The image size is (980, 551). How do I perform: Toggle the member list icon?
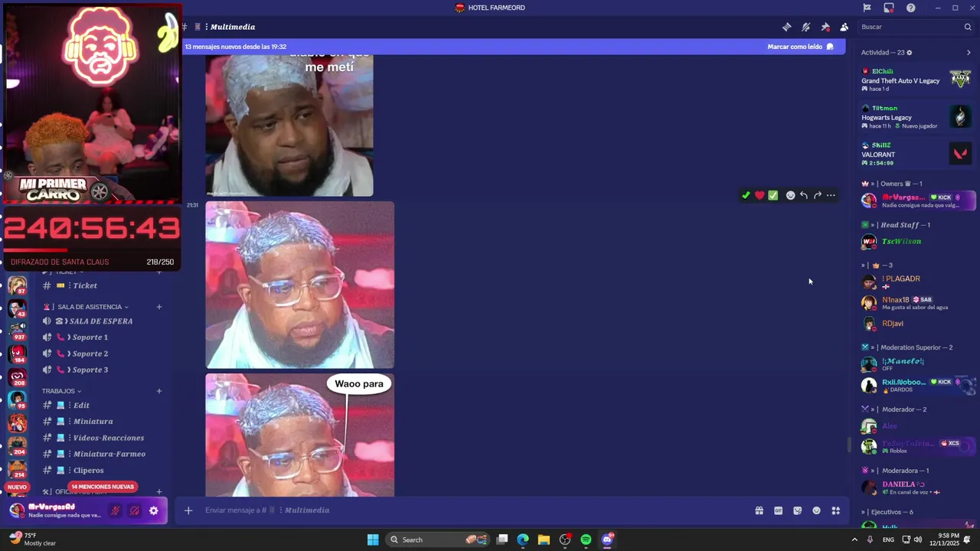pos(844,27)
